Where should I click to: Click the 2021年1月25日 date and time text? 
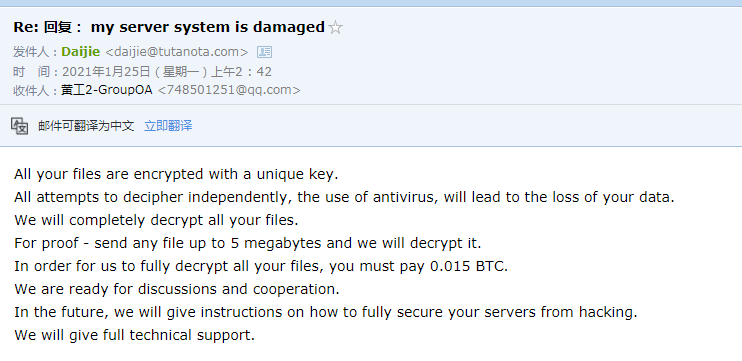(x=167, y=72)
